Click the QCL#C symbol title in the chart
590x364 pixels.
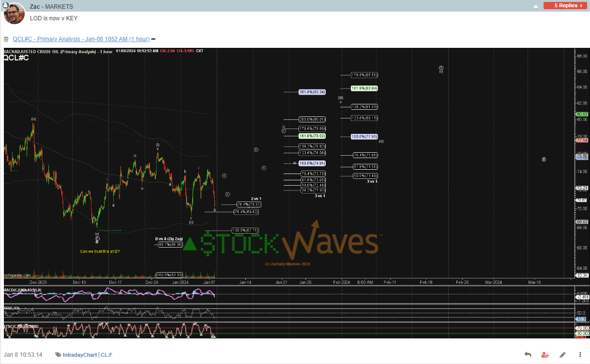click(x=16, y=58)
